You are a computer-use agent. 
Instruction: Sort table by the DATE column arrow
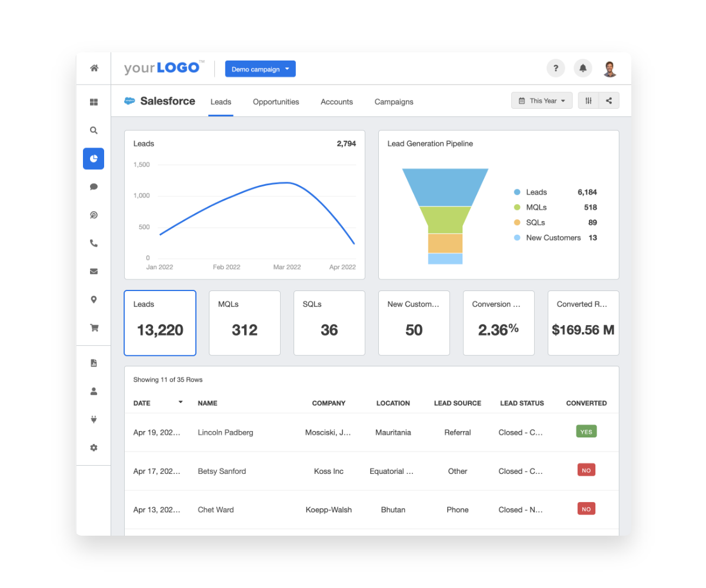[181, 403]
